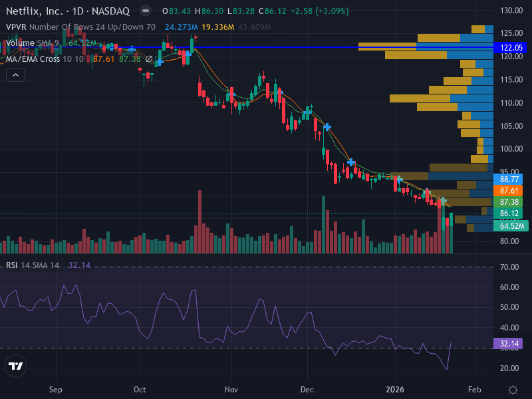Collapse the indicator legend with chevron button
532x399 pixels.
pyautogui.click(x=15, y=75)
